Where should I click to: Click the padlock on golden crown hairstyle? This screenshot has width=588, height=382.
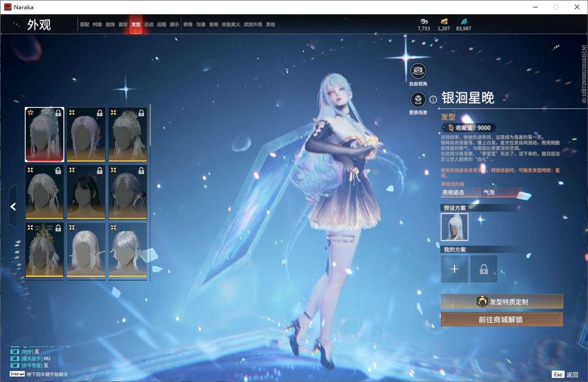(x=58, y=228)
